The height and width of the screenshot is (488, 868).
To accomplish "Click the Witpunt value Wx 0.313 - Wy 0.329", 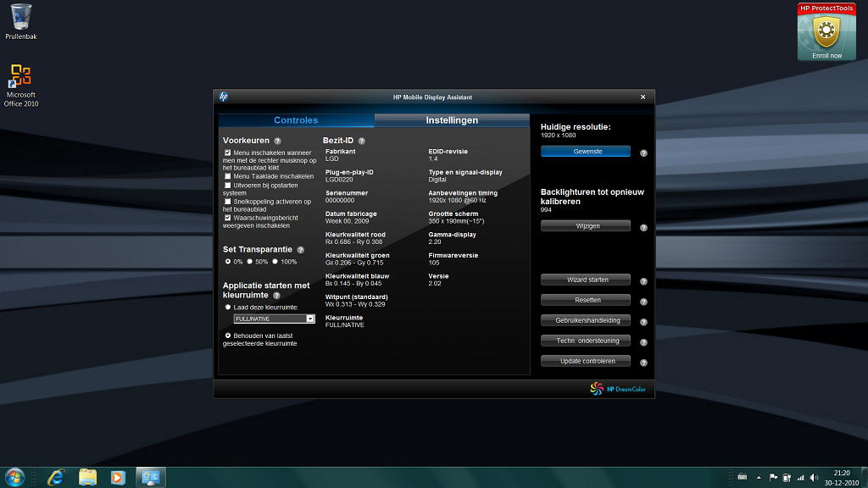I will point(355,304).
